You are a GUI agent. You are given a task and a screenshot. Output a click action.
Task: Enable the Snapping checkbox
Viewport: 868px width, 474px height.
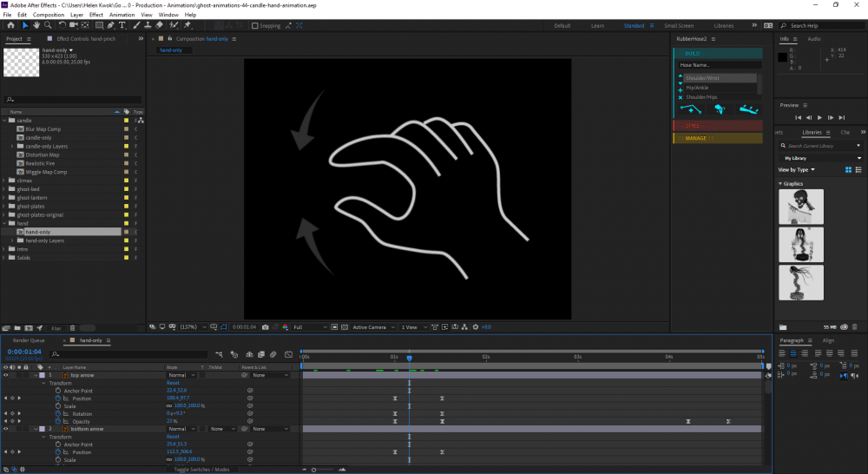(x=254, y=25)
